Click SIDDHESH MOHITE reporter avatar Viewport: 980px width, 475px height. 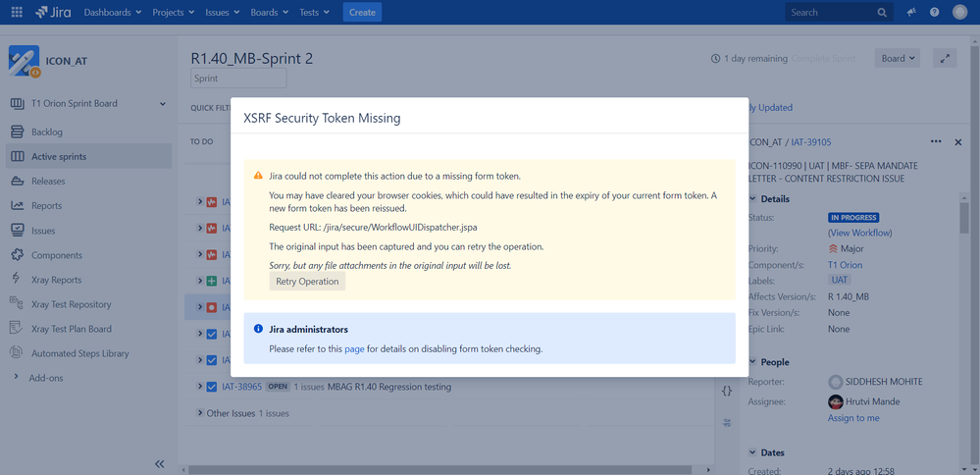click(x=835, y=382)
